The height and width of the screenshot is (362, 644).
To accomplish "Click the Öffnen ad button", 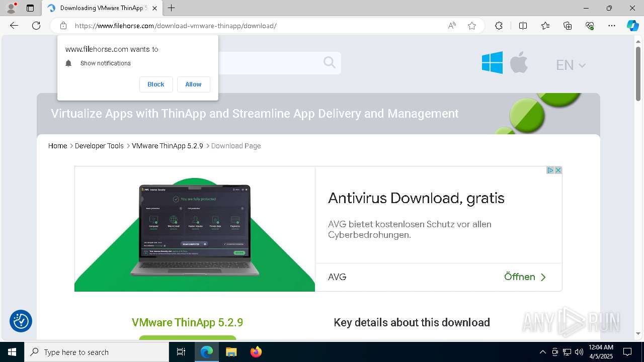I will pos(525,277).
